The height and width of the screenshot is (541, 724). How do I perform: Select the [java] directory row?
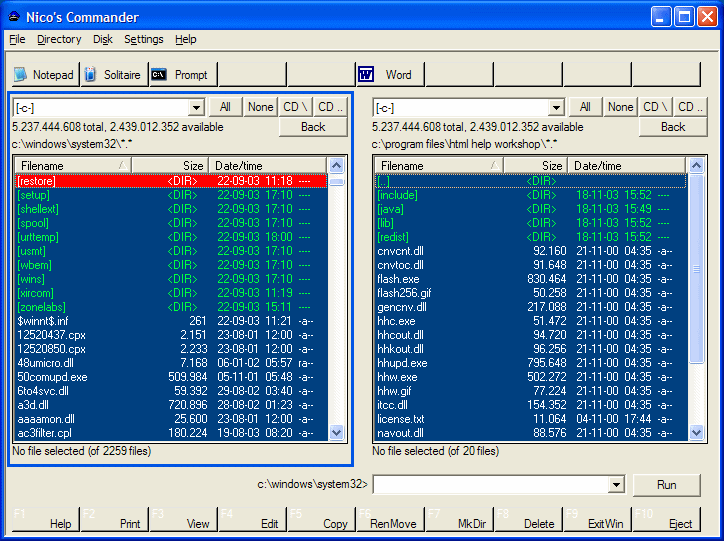(x=531, y=209)
